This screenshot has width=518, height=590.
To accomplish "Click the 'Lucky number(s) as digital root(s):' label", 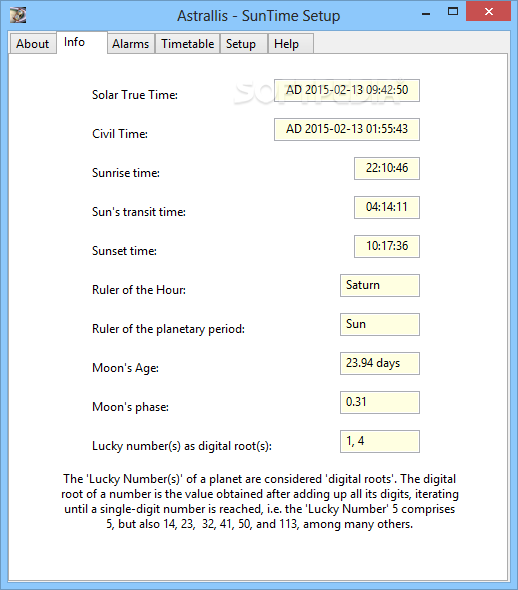I will 182,446.
